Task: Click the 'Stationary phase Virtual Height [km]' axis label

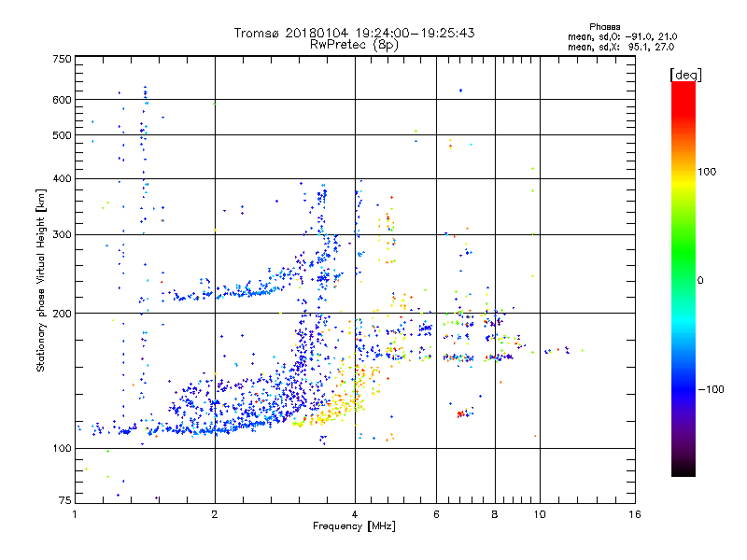Action: 41,280
